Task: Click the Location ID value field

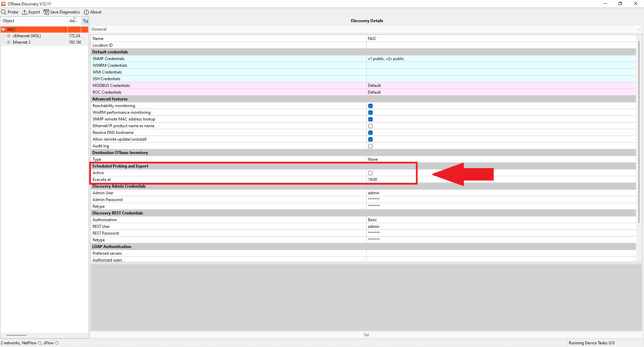Action: (x=501, y=45)
